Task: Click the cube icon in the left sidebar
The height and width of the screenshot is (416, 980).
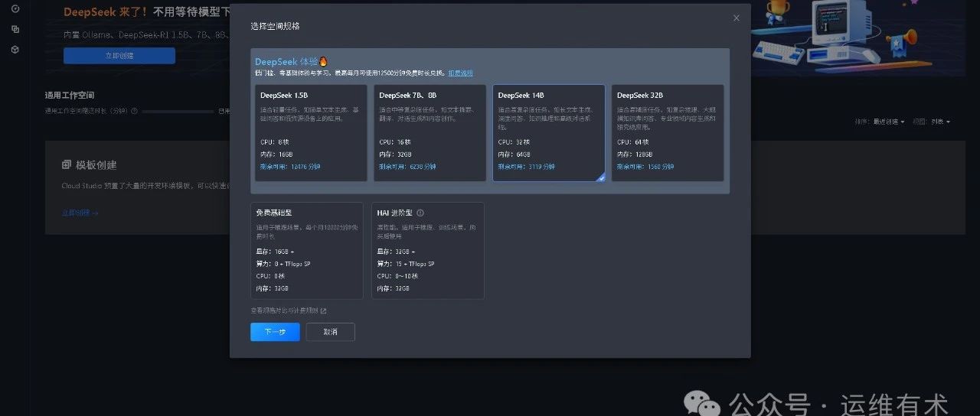Action: 15,50
